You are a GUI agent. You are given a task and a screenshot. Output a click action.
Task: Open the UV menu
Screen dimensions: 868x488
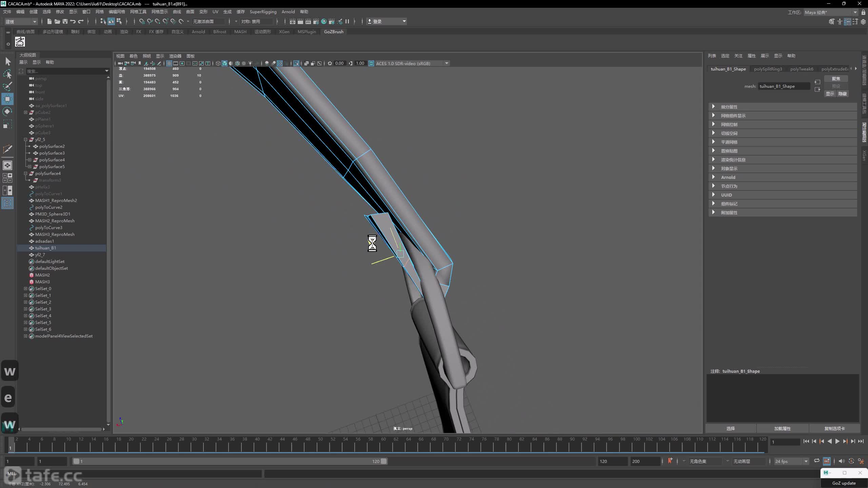215,12
